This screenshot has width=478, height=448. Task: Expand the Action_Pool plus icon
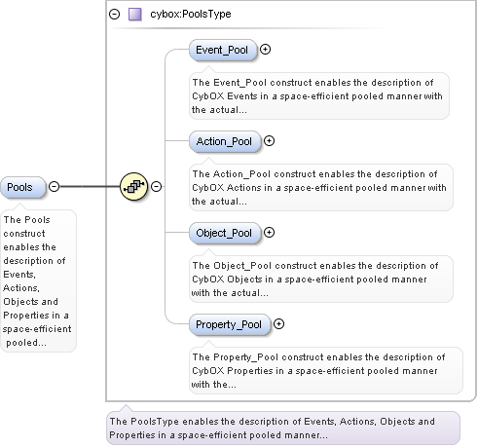point(269,141)
